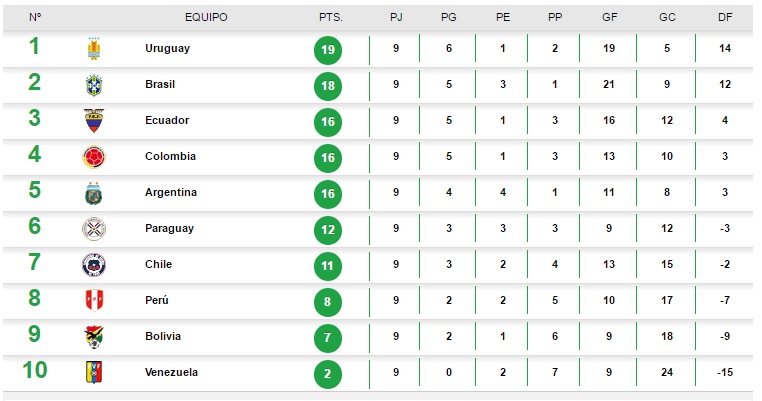Click the DF column header
The width and height of the screenshot is (762, 401).
pyautogui.click(x=724, y=17)
